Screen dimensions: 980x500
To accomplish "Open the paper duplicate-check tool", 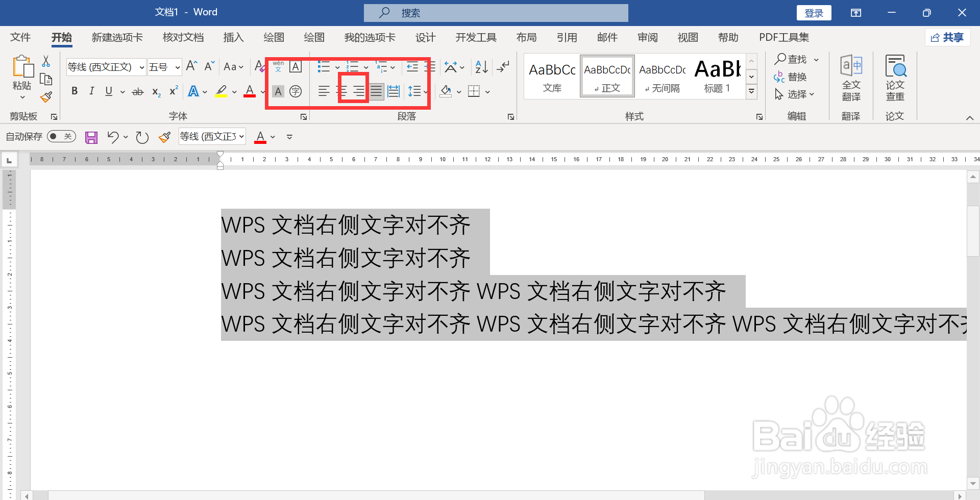I will 895,78.
